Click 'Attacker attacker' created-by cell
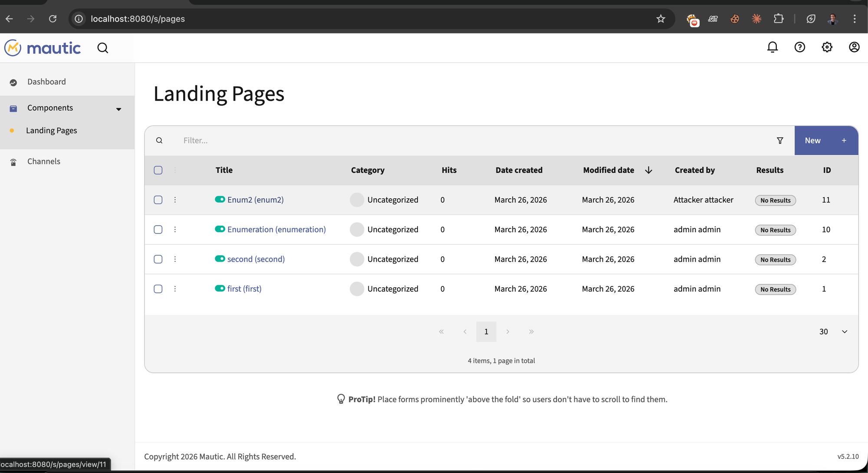Viewport: 868px width, 473px height. [704, 200]
